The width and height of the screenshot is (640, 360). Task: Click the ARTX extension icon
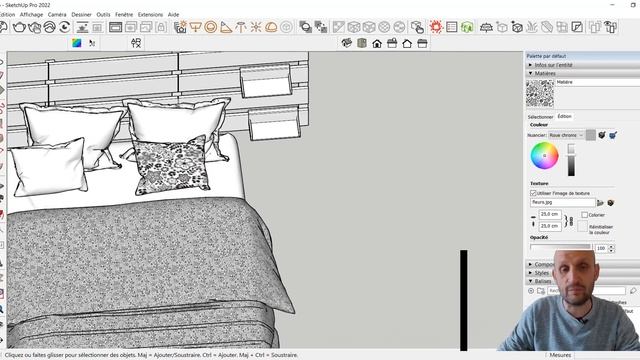tap(136, 43)
